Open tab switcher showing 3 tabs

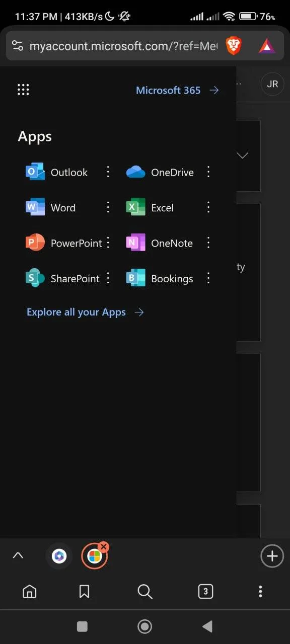(205, 592)
